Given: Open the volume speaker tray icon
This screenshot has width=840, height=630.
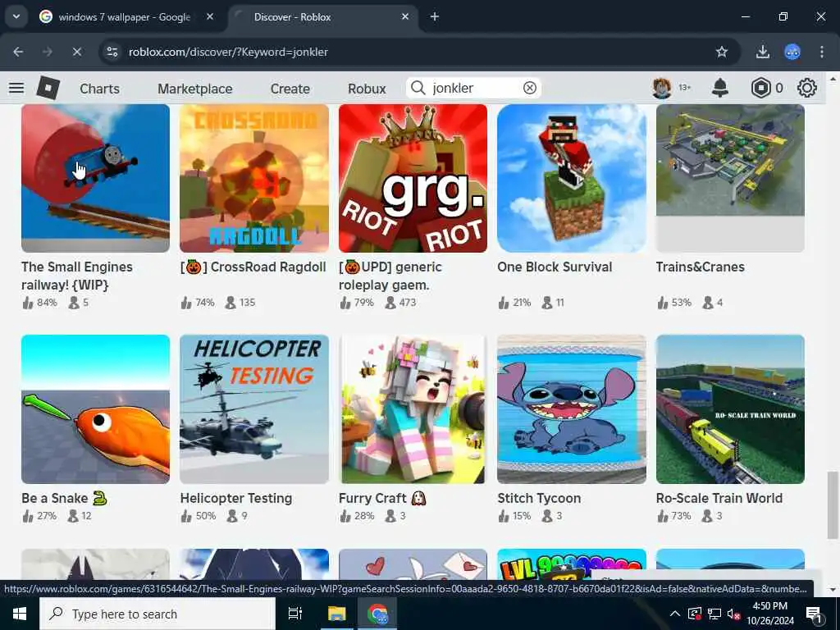Looking at the screenshot, I should (733, 614).
